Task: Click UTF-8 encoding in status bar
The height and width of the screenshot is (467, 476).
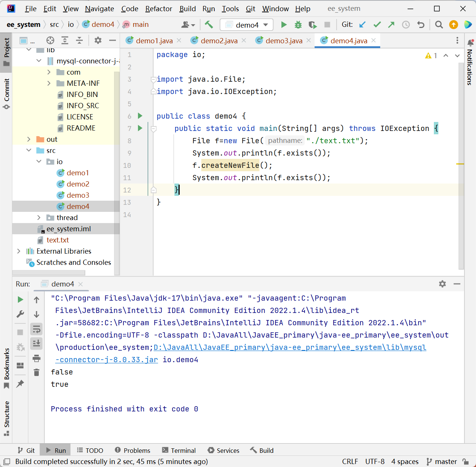Action: point(375,461)
